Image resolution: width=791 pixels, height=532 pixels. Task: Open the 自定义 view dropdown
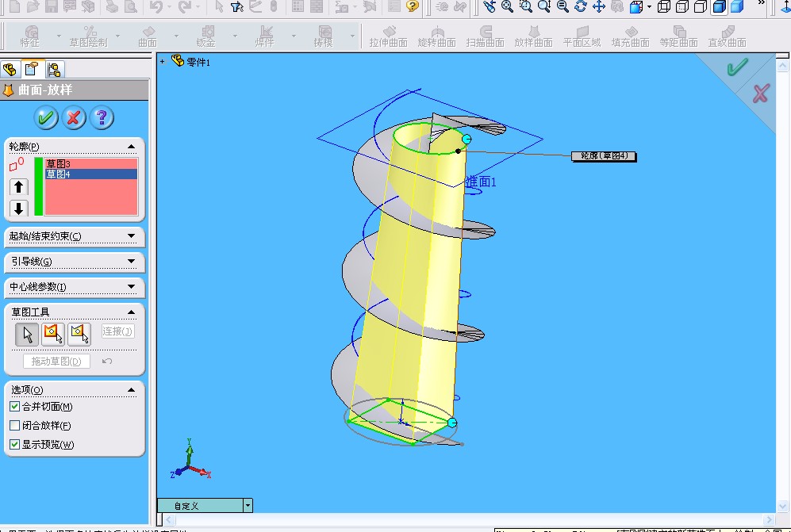click(x=248, y=505)
